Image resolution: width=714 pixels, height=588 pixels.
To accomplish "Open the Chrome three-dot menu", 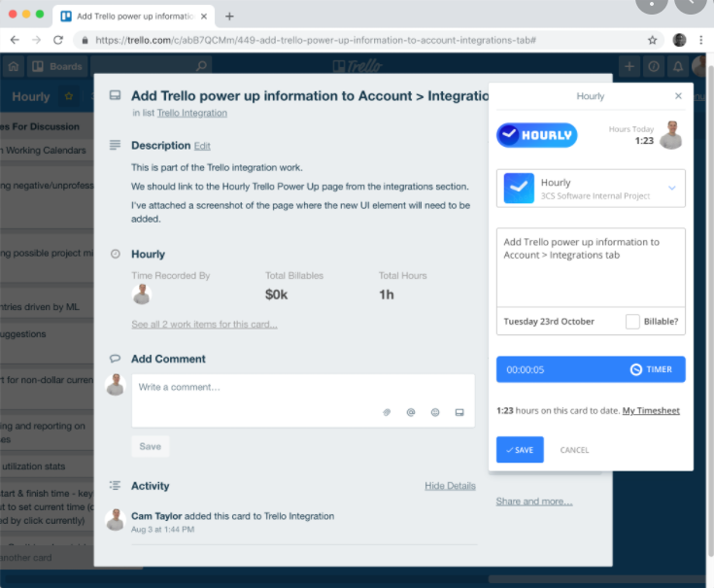I will click(700, 40).
